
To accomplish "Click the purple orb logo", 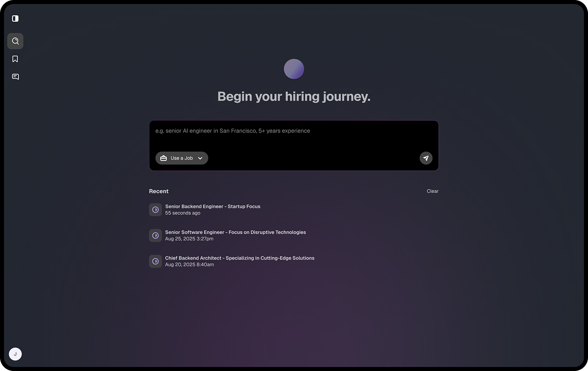I will [x=294, y=69].
